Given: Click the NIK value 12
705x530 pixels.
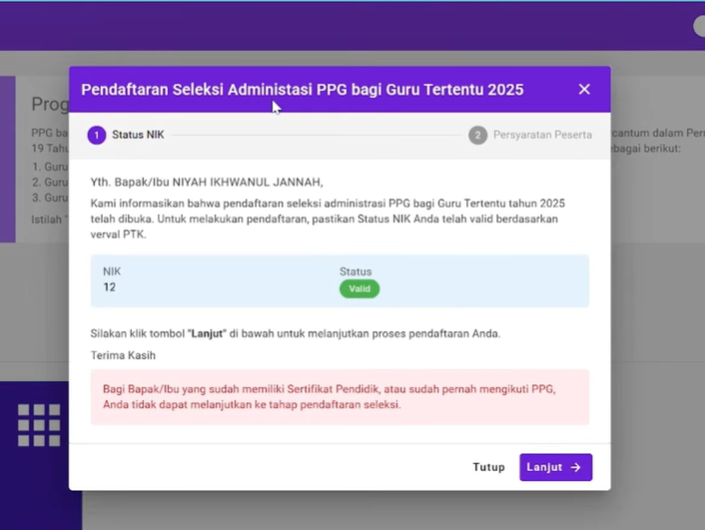Looking at the screenshot, I should pyautogui.click(x=109, y=288).
